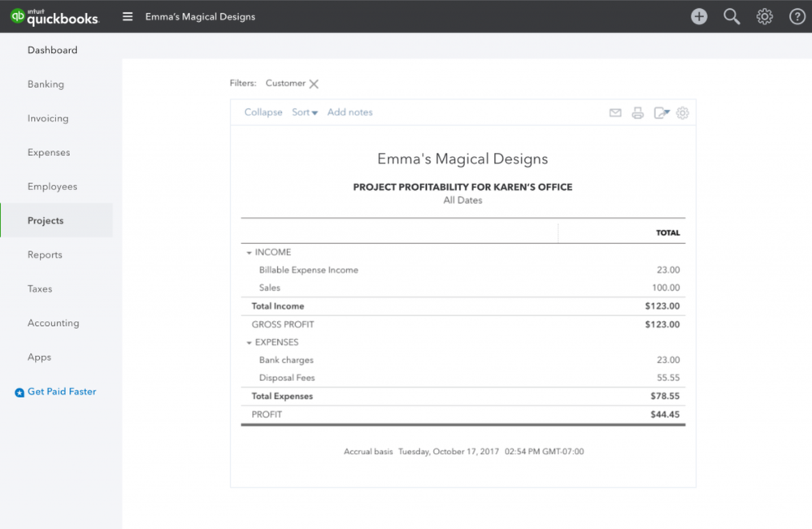Screen dimensions: 812x529
Task: Click the Total Expenses value $78.55
Action: 665,397
